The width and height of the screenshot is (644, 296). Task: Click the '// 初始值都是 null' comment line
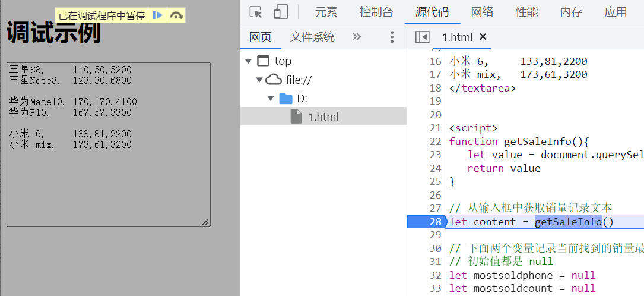click(x=501, y=262)
